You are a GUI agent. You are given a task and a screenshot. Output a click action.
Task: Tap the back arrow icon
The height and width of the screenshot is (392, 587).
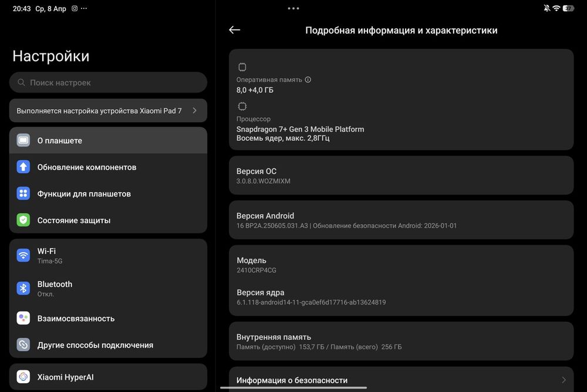235,30
